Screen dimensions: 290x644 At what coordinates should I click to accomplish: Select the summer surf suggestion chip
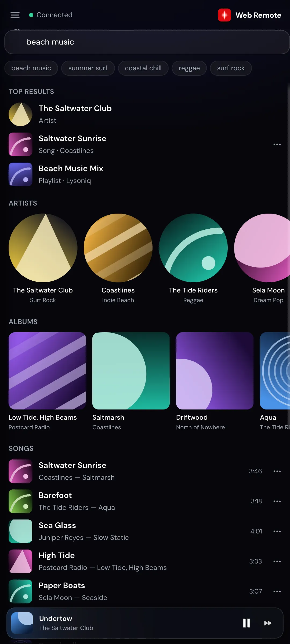point(88,68)
